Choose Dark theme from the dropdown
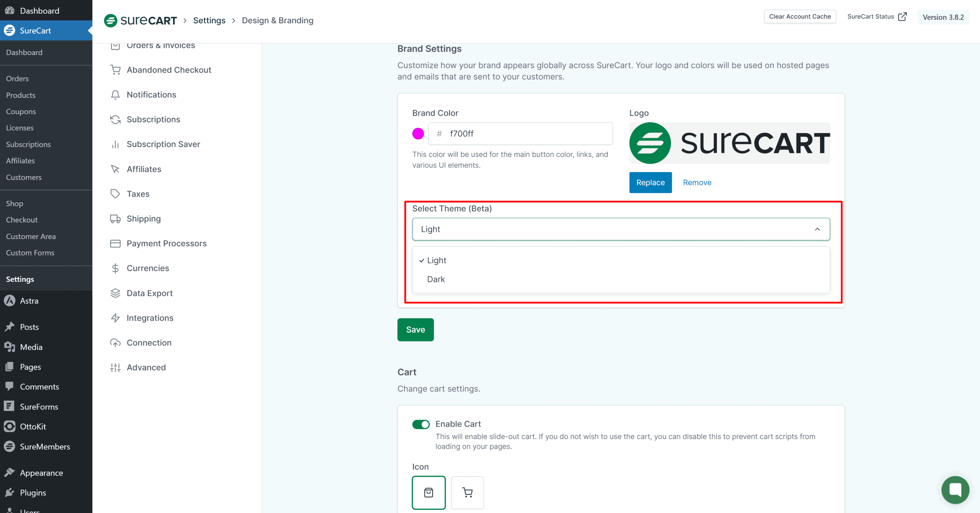The height and width of the screenshot is (513, 980). [x=436, y=279]
